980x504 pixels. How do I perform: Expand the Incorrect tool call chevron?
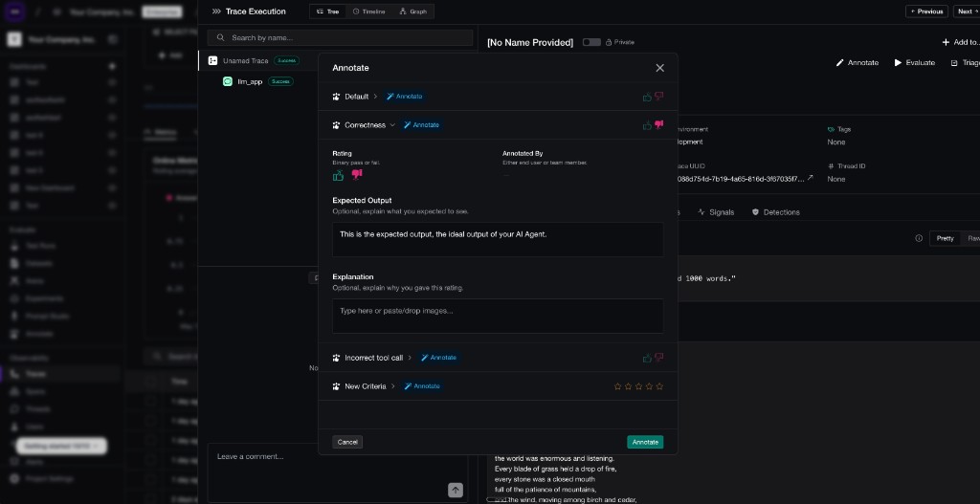click(x=410, y=358)
